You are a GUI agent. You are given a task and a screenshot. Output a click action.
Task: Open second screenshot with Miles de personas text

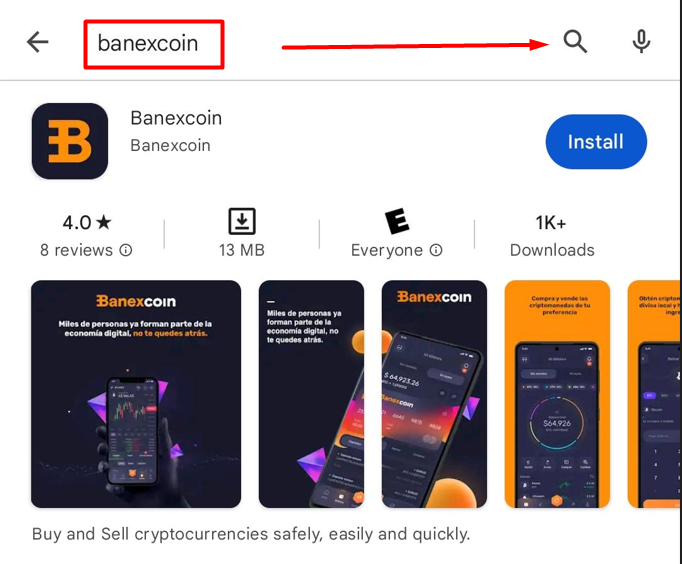pos(311,394)
